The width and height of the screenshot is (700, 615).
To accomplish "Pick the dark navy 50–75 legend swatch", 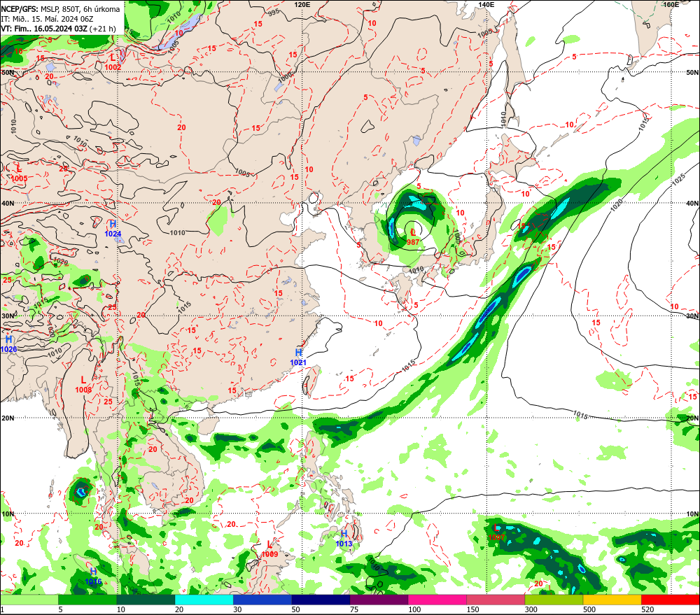I will point(321,600).
